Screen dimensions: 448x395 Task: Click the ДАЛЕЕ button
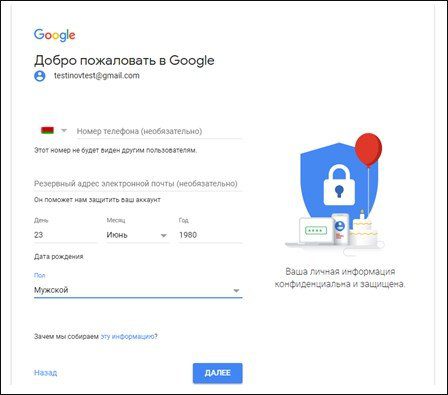point(218,373)
